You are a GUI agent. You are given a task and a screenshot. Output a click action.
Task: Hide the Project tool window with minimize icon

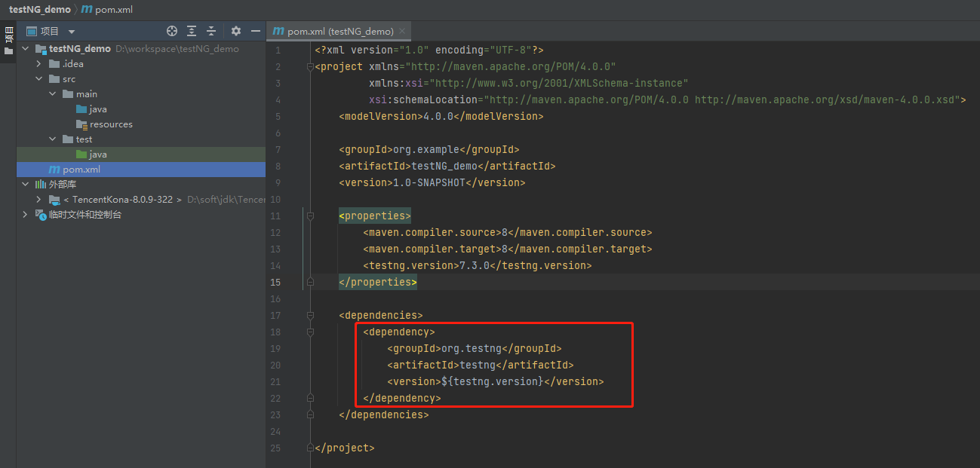pos(255,30)
